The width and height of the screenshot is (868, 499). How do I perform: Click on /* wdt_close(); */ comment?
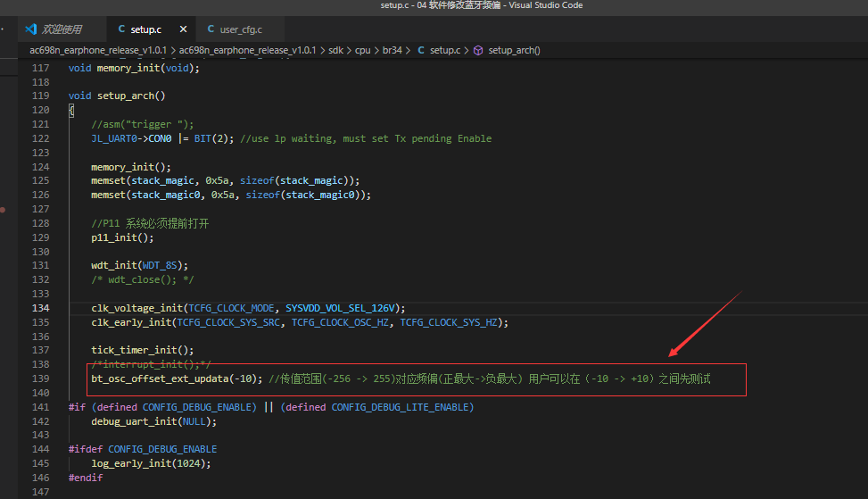coord(142,279)
